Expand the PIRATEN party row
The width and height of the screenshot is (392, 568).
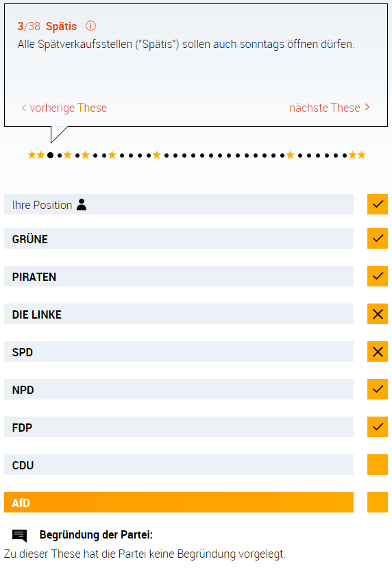[179, 276]
